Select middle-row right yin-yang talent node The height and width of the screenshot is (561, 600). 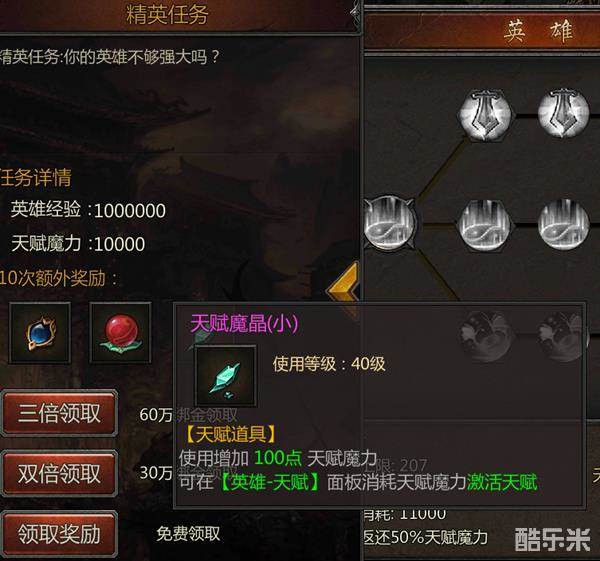point(563,225)
